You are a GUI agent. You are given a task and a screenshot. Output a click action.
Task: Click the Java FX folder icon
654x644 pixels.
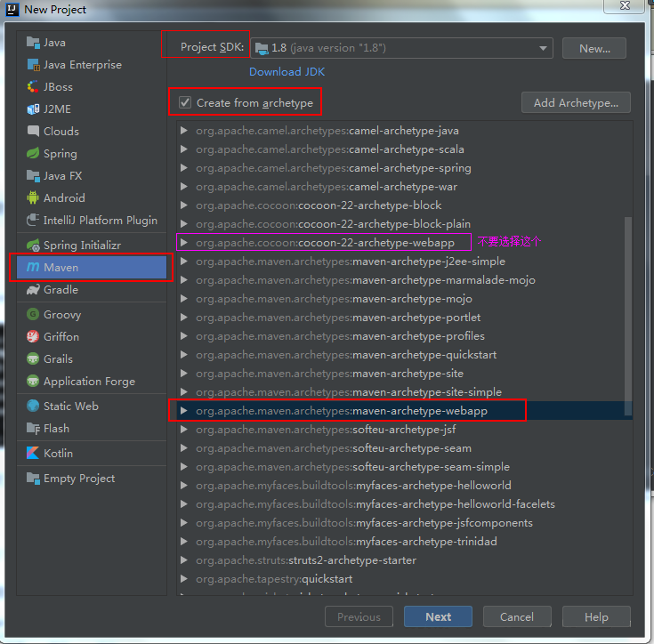point(33,175)
